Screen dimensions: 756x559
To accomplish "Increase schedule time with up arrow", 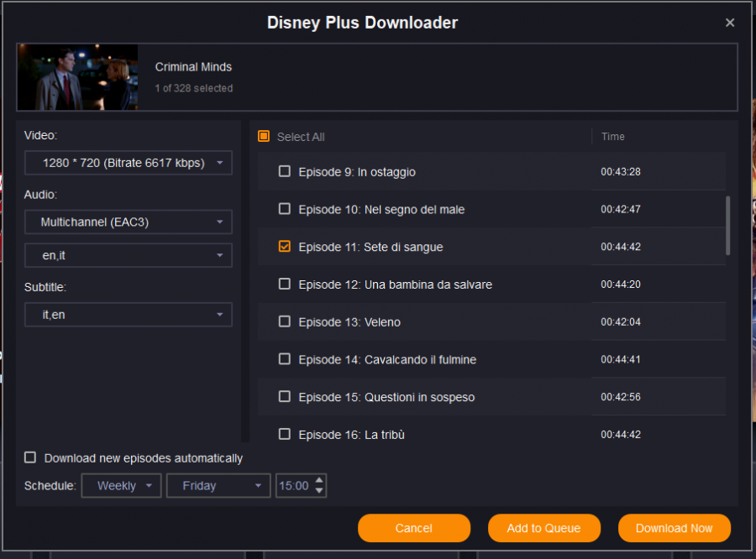I will click(319, 480).
